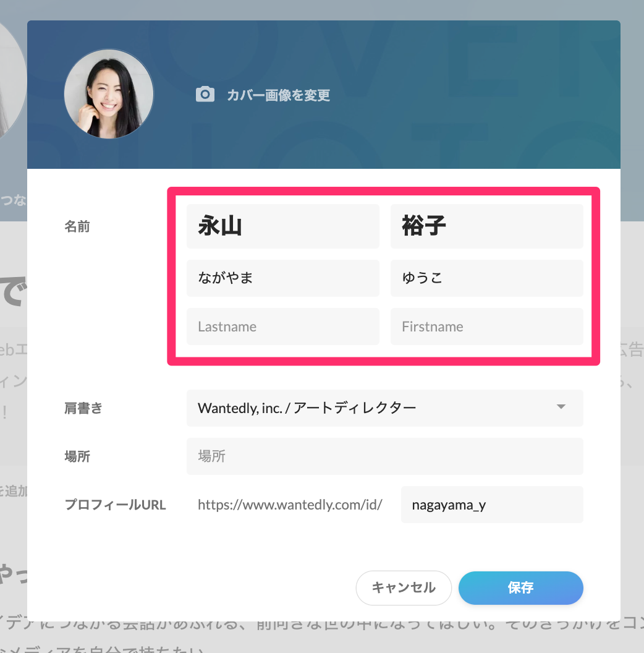Click the 場所 label beside the location field
The width and height of the screenshot is (644, 653).
pyautogui.click(x=77, y=456)
